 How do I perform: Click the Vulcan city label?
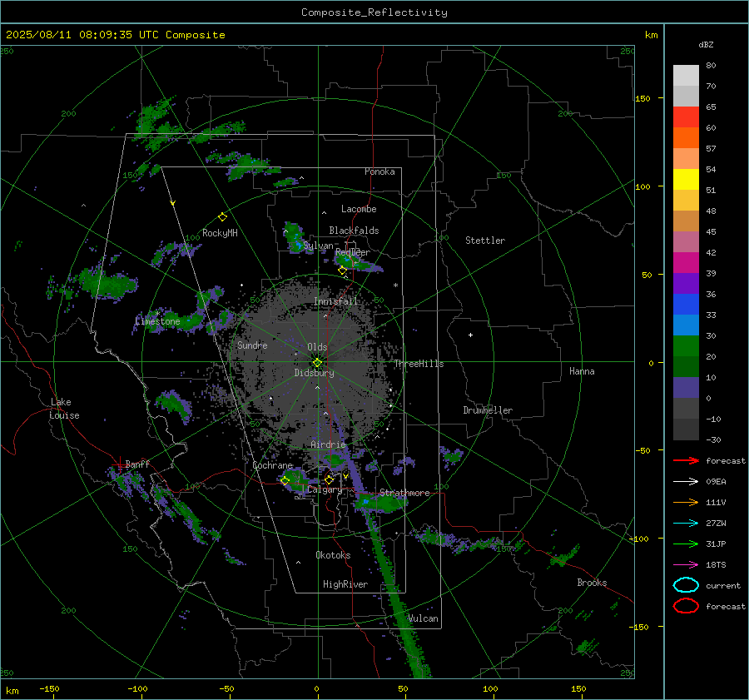click(x=423, y=618)
